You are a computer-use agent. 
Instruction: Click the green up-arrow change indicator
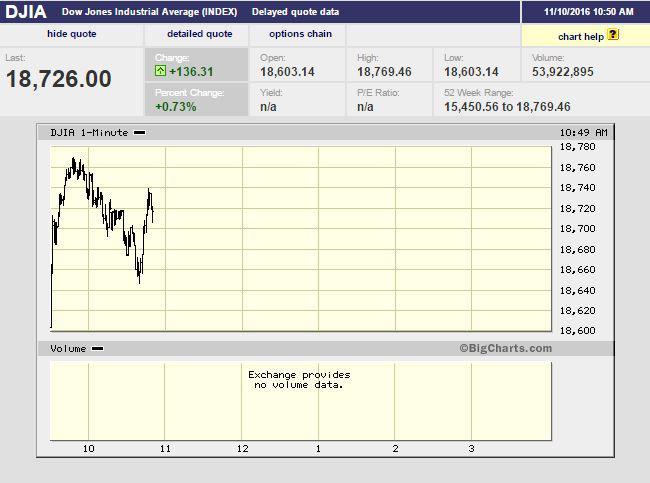point(160,72)
